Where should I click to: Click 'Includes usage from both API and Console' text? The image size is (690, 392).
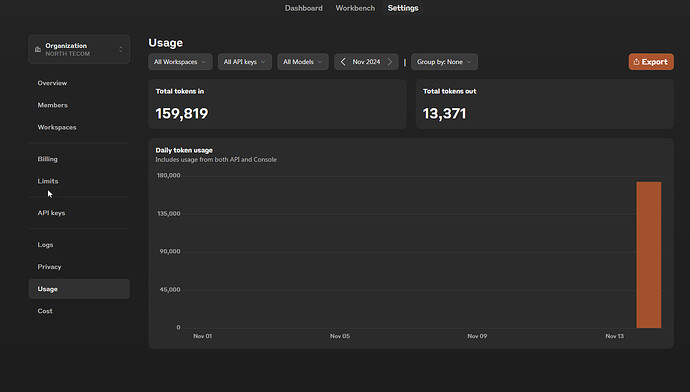tap(216, 160)
